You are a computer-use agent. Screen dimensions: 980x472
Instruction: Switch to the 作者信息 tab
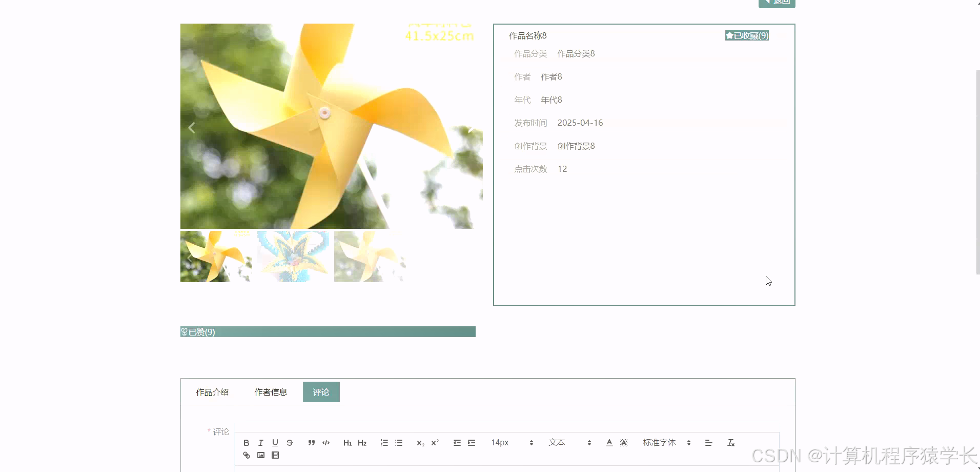click(271, 392)
